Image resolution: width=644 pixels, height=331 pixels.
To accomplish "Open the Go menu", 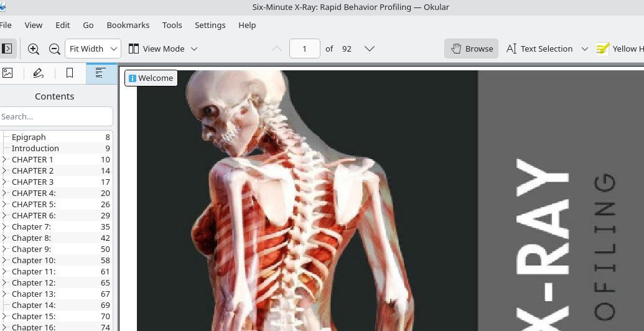I will pyautogui.click(x=88, y=25).
